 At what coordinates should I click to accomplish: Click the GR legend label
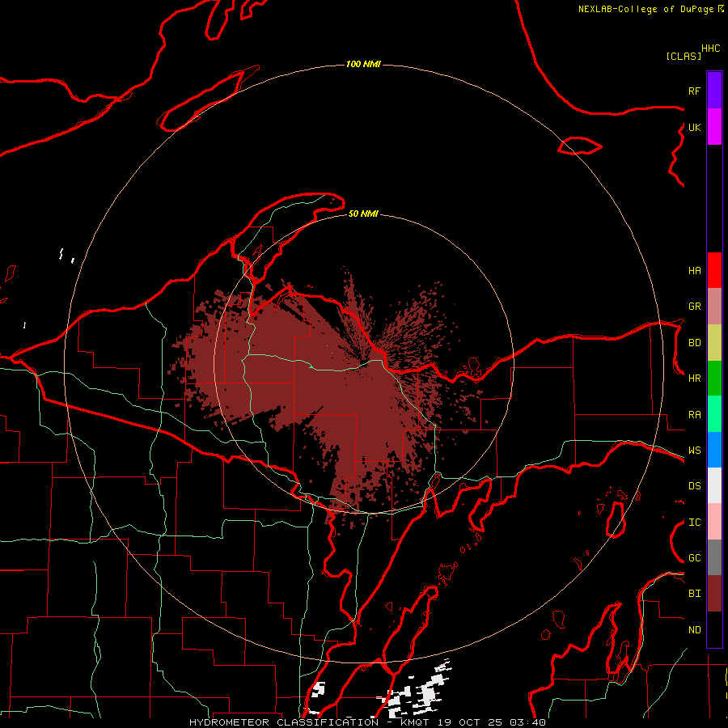(694, 307)
